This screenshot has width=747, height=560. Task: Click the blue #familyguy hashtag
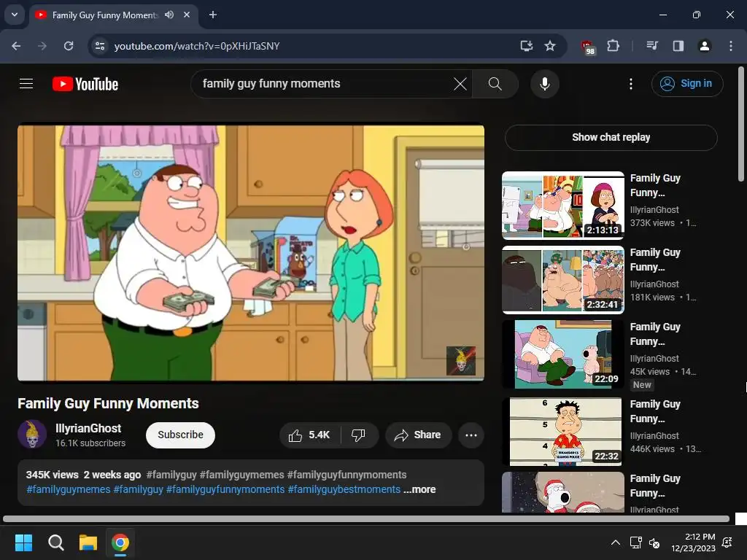[x=138, y=489]
